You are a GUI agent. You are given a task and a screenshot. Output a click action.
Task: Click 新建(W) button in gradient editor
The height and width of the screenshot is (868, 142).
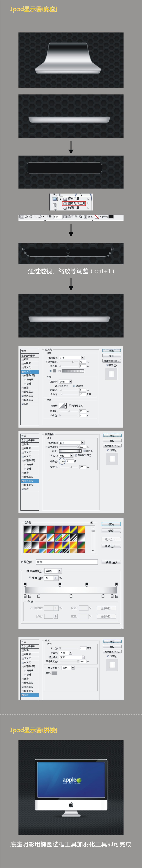click(x=111, y=562)
